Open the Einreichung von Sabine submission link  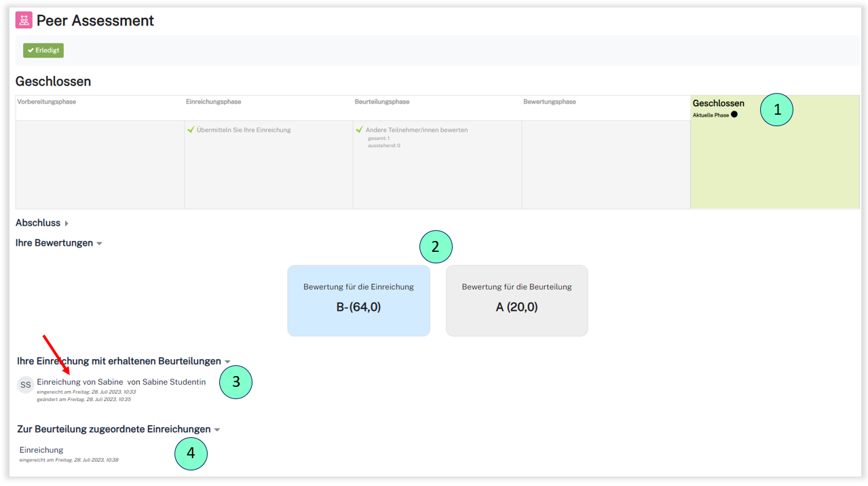click(80, 382)
